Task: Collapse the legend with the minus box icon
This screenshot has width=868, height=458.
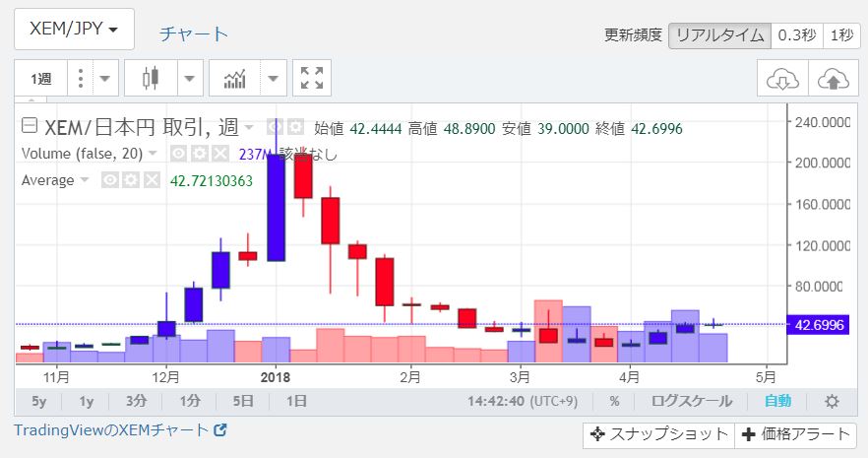Action: tap(30, 126)
